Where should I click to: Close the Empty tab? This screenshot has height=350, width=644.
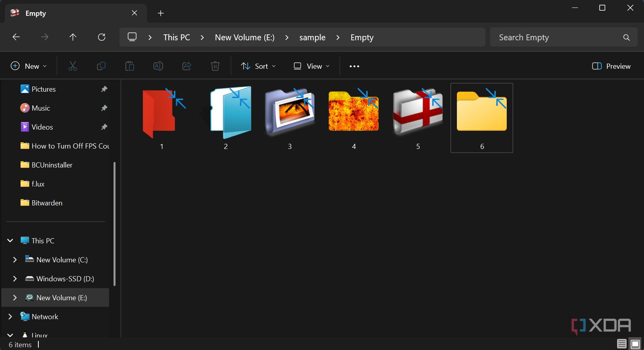point(134,13)
